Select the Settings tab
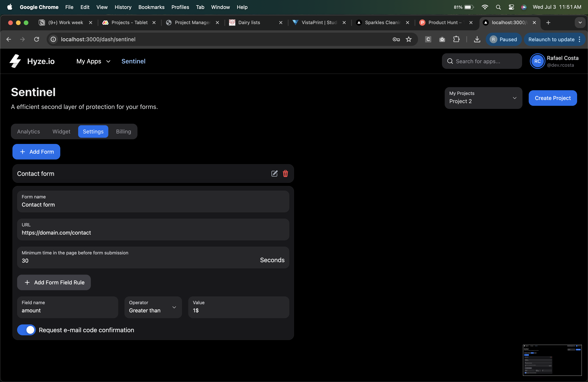The width and height of the screenshot is (588, 382). click(93, 131)
